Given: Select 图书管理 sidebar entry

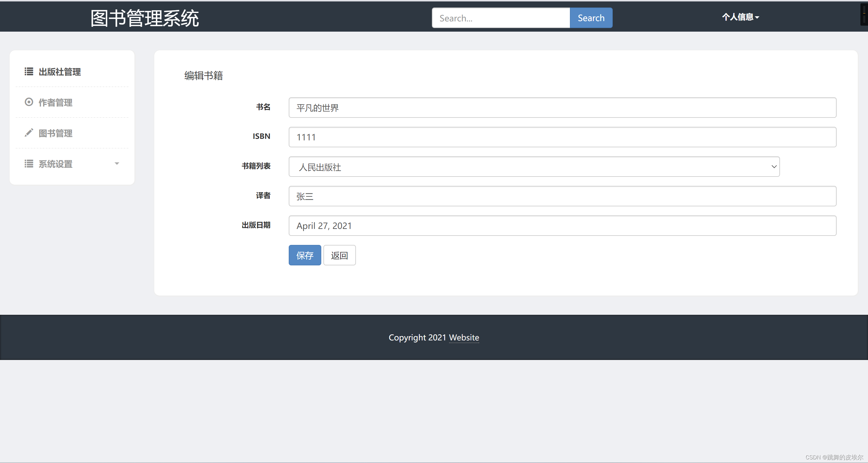Looking at the screenshot, I should click(x=55, y=133).
